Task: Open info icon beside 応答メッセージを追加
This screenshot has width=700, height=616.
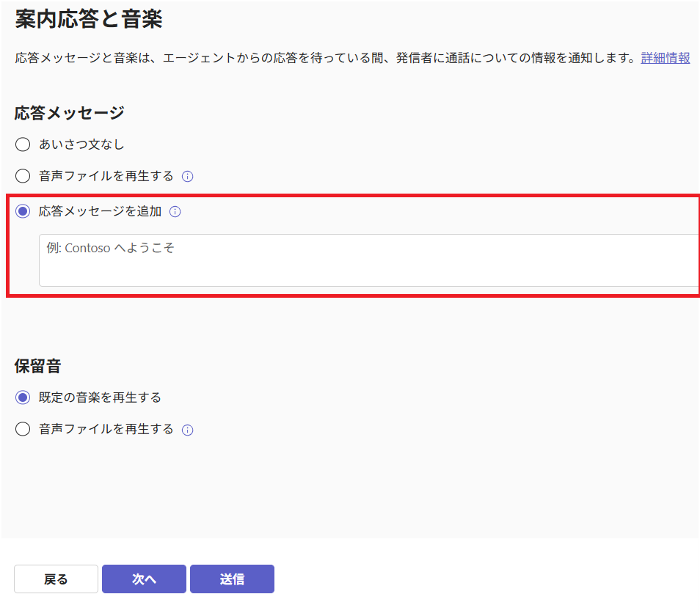Action: (175, 212)
